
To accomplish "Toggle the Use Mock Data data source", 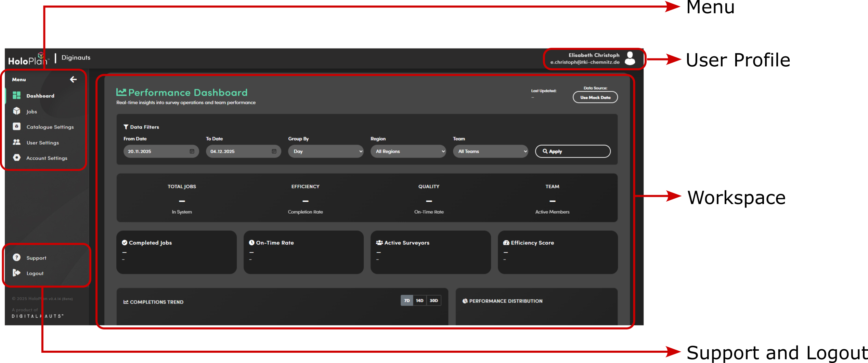I will click(x=595, y=97).
